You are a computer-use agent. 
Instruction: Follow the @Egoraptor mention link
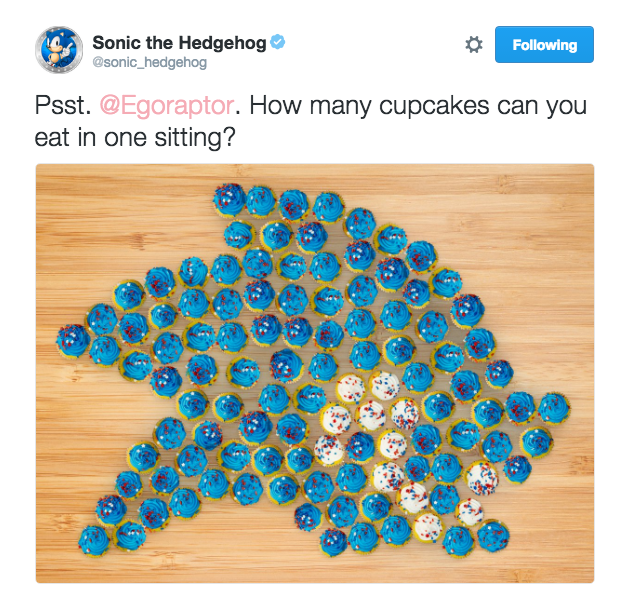tap(166, 106)
